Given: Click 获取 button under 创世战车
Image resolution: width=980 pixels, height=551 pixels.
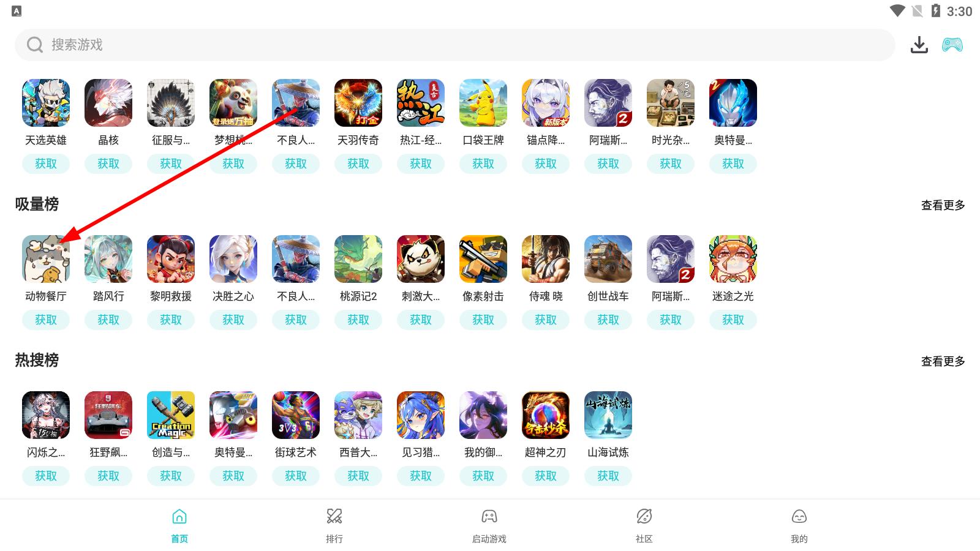Looking at the screenshot, I should (608, 320).
